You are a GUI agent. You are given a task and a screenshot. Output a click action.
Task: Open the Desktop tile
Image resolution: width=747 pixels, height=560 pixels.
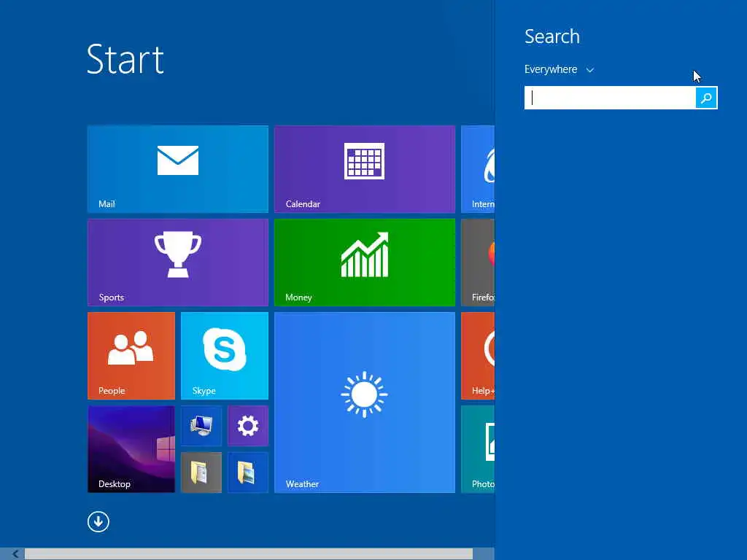pos(131,449)
